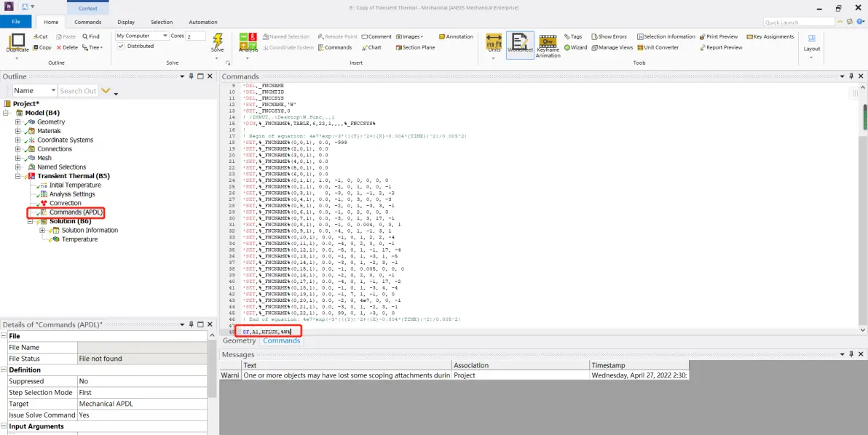This screenshot has height=435, width=868.
Task: Open Manage Views
Action: 612,47
